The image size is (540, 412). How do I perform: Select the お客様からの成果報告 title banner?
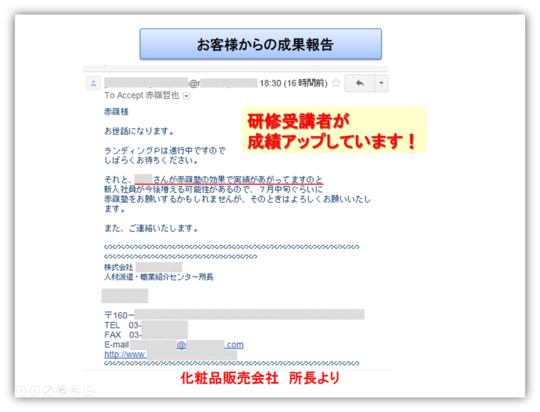click(261, 44)
